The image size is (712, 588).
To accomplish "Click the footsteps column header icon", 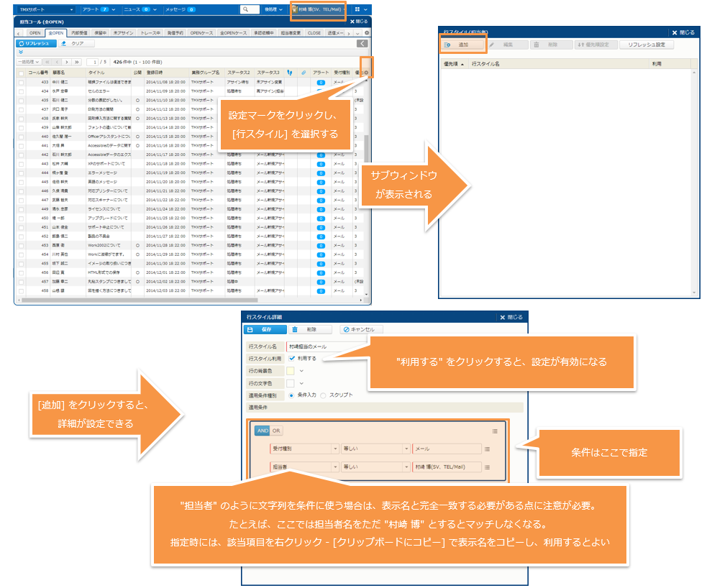I will point(289,73).
